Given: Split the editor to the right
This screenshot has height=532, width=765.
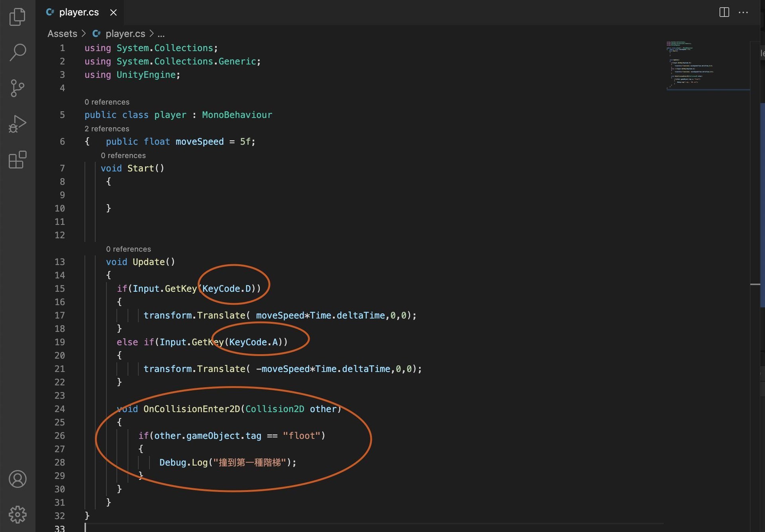Looking at the screenshot, I should click(x=724, y=12).
